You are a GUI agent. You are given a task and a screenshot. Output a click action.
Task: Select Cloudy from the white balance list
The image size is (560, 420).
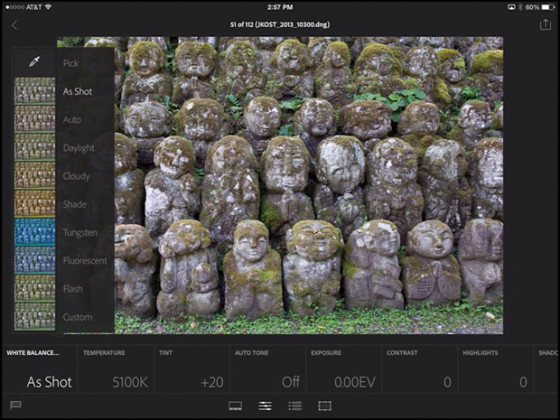pyautogui.click(x=76, y=176)
